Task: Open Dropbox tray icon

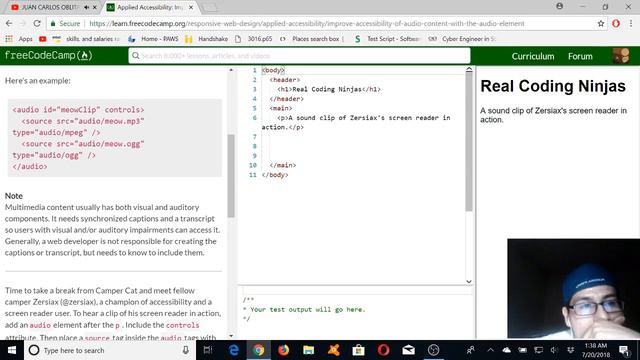Action: tap(570, 350)
